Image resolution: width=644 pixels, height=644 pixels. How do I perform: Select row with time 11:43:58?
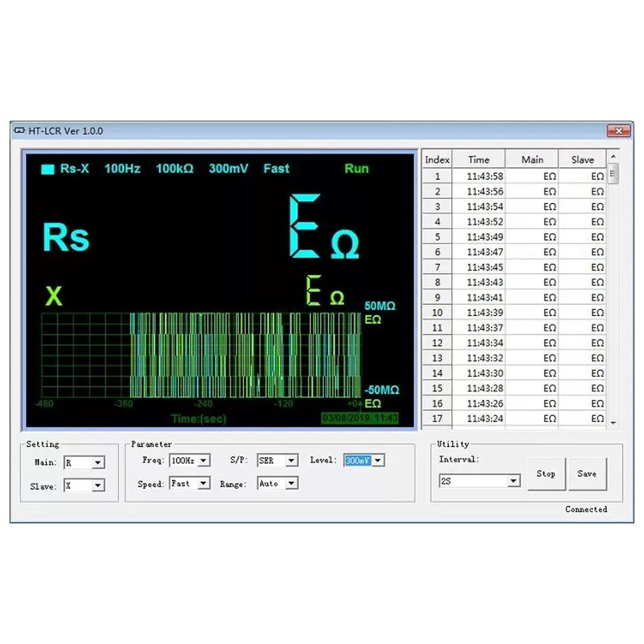pos(514,176)
